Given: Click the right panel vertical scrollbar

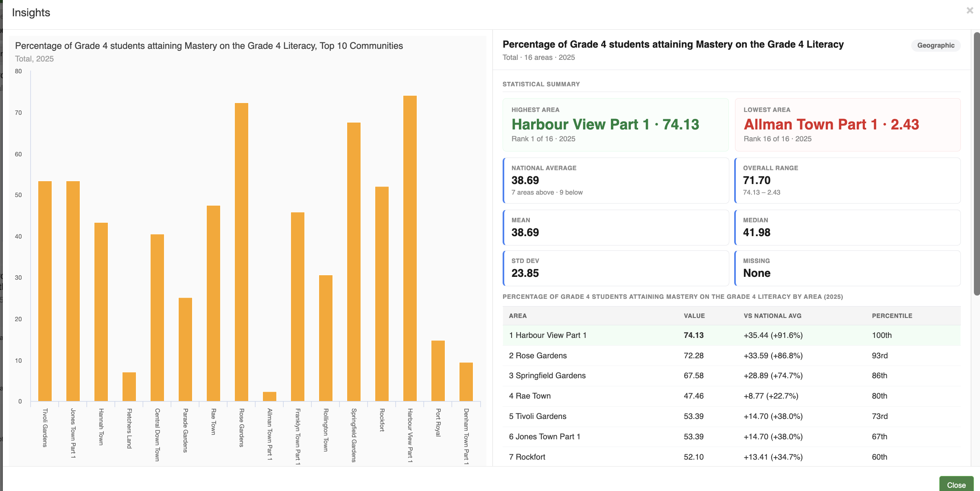Looking at the screenshot, I should pos(976,163).
